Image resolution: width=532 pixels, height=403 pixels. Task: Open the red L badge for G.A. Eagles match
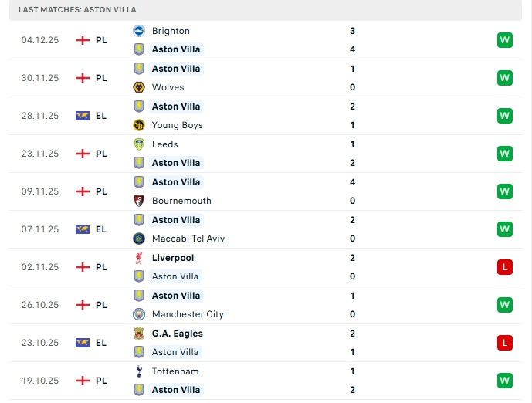[505, 343]
